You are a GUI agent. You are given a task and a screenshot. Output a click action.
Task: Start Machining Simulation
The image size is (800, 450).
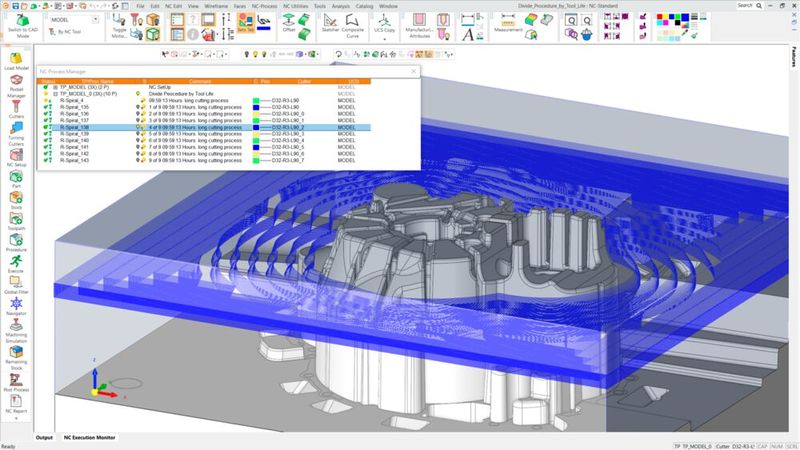point(16,331)
